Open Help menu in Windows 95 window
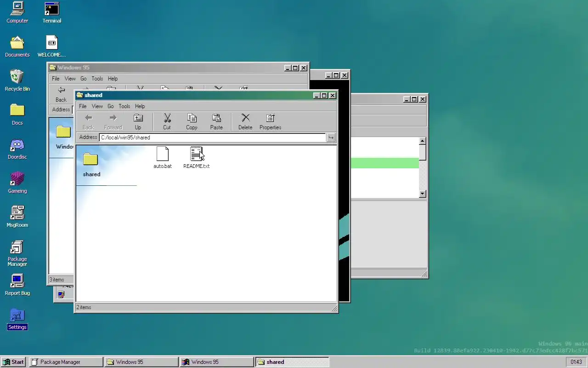This screenshot has width=588, height=368. click(113, 79)
